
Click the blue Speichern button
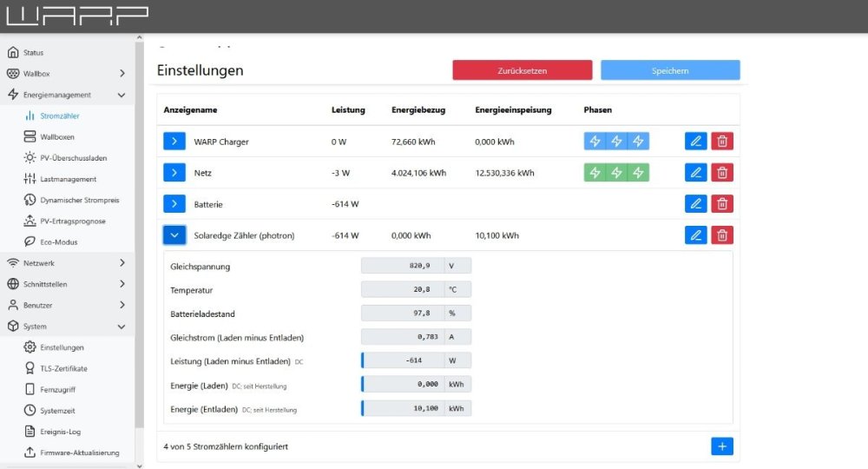(670, 70)
